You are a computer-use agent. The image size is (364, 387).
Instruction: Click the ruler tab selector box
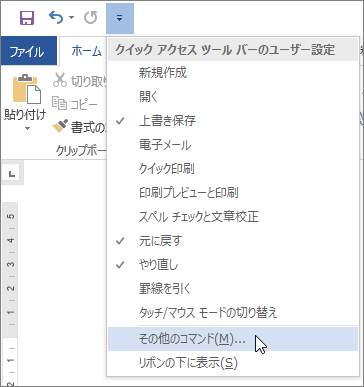pyautogui.click(x=12, y=174)
